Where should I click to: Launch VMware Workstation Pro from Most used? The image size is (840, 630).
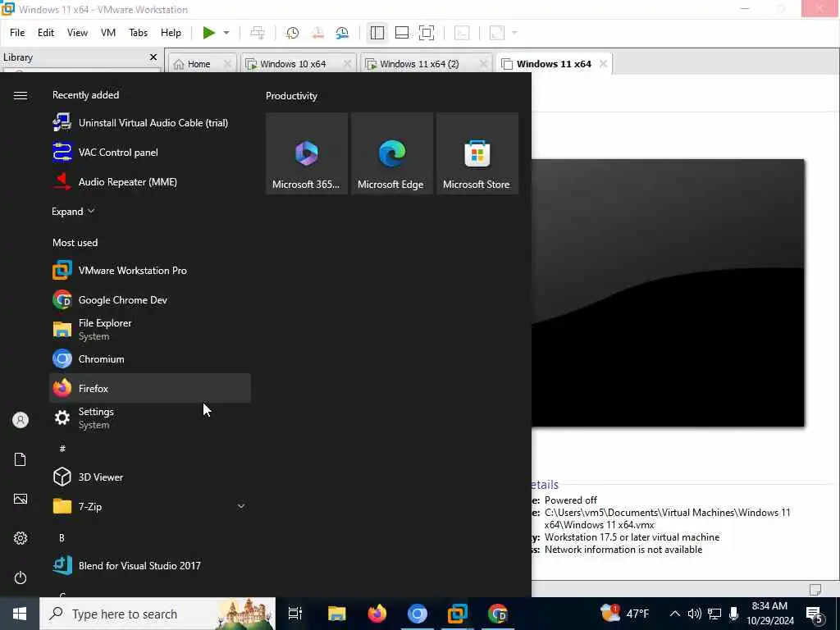[150, 270]
